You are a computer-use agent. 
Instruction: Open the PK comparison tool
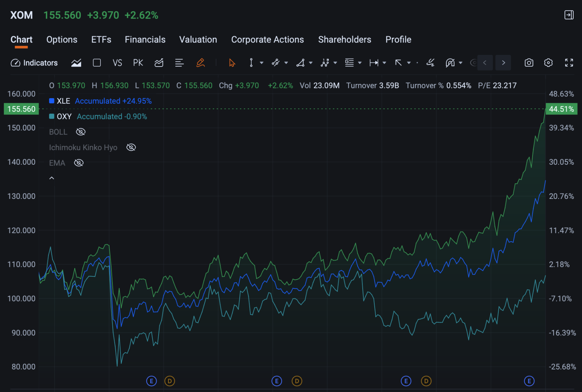click(138, 63)
